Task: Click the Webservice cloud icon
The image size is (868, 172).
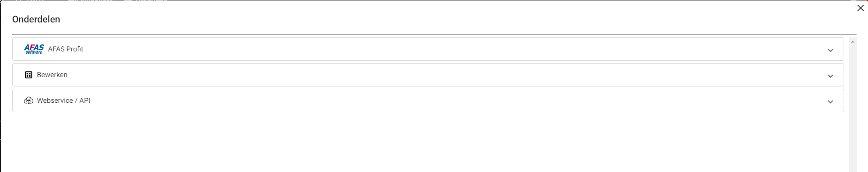Action: point(29,100)
